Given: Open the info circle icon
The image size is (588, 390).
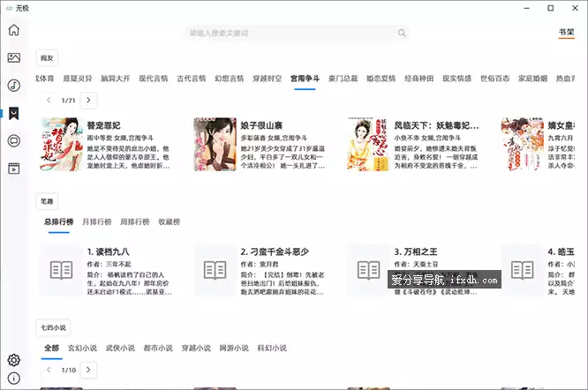Looking at the screenshot, I should (14, 379).
